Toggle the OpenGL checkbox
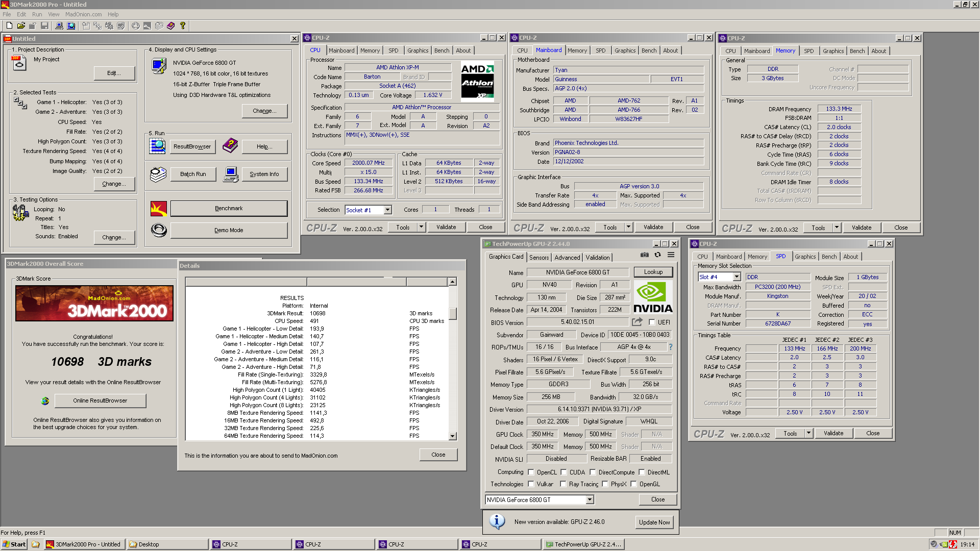Image resolution: width=980 pixels, height=551 pixels. 633,484
